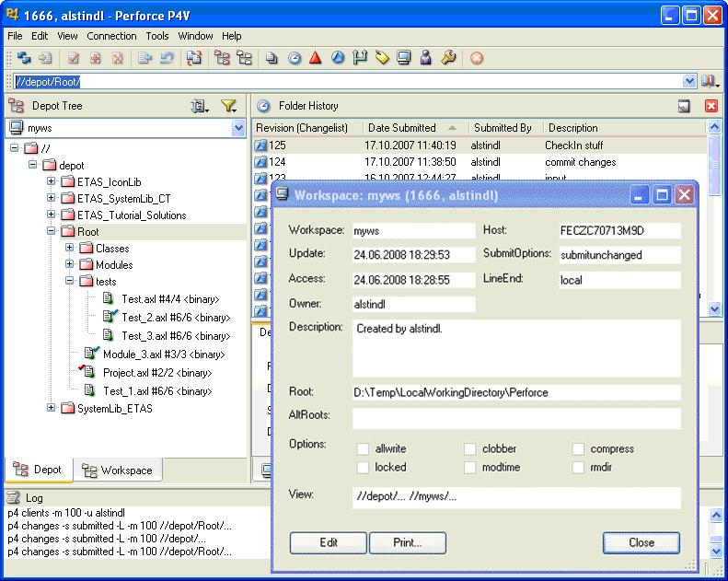The image size is (728, 581).
Task: Click the Mark for Add toolbar icon
Action: pos(95,58)
